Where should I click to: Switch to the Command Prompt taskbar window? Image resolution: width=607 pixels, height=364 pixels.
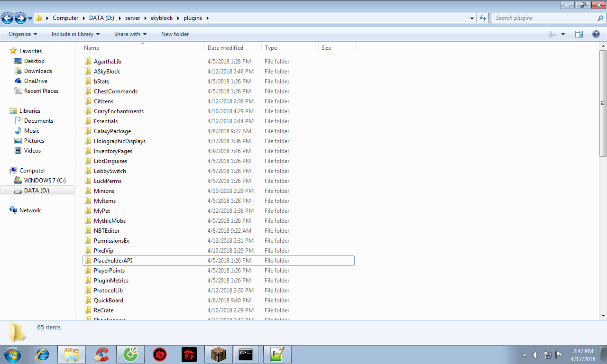click(x=245, y=354)
